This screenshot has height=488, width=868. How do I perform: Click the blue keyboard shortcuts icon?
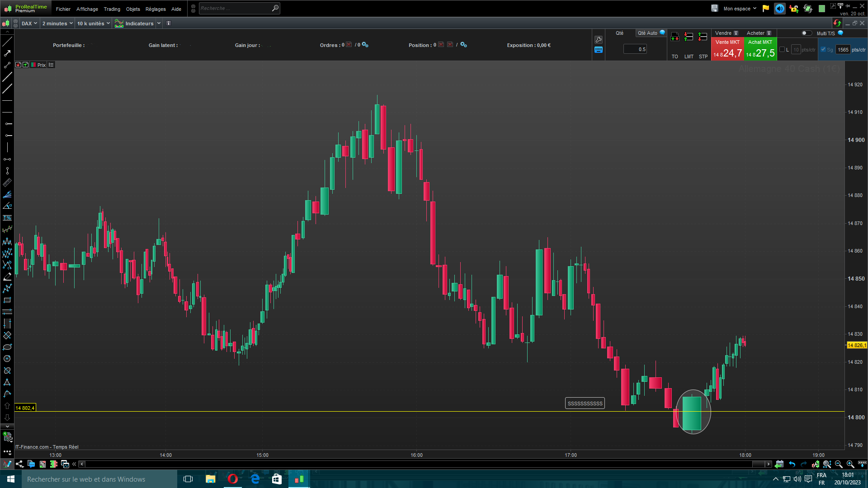pyautogui.click(x=599, y=50)
